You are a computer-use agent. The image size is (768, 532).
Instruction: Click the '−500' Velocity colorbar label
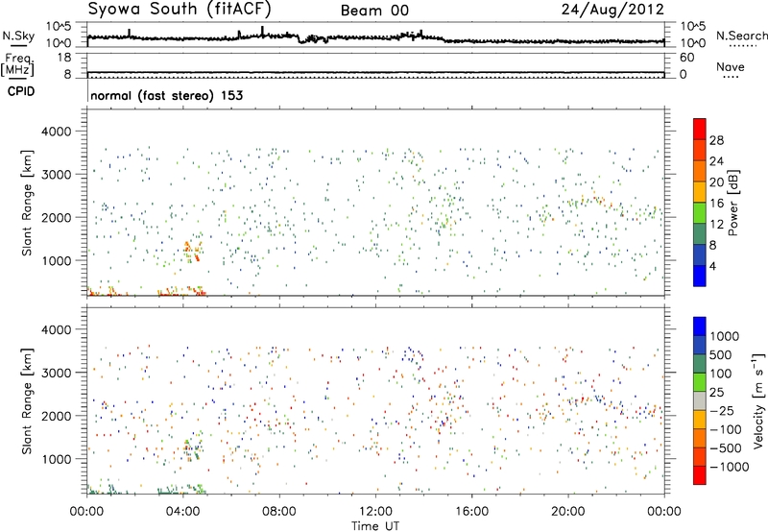[x=726, y=448]
